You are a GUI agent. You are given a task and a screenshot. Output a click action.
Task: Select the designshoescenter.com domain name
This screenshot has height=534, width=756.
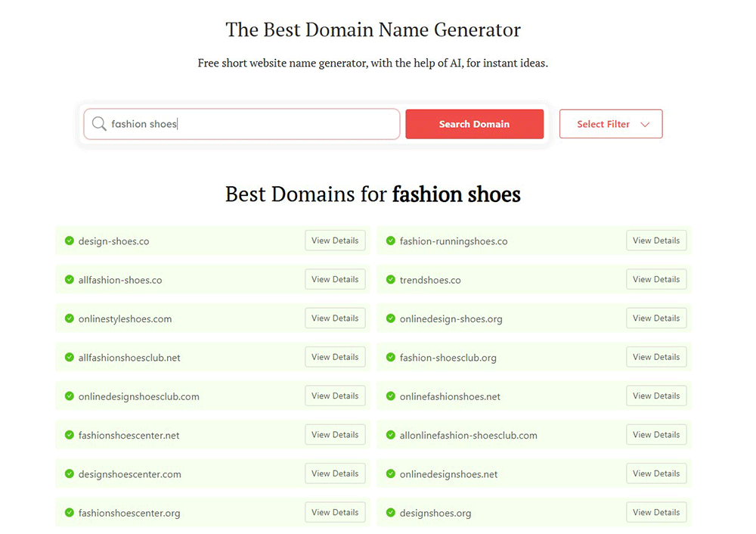point(130,474)
